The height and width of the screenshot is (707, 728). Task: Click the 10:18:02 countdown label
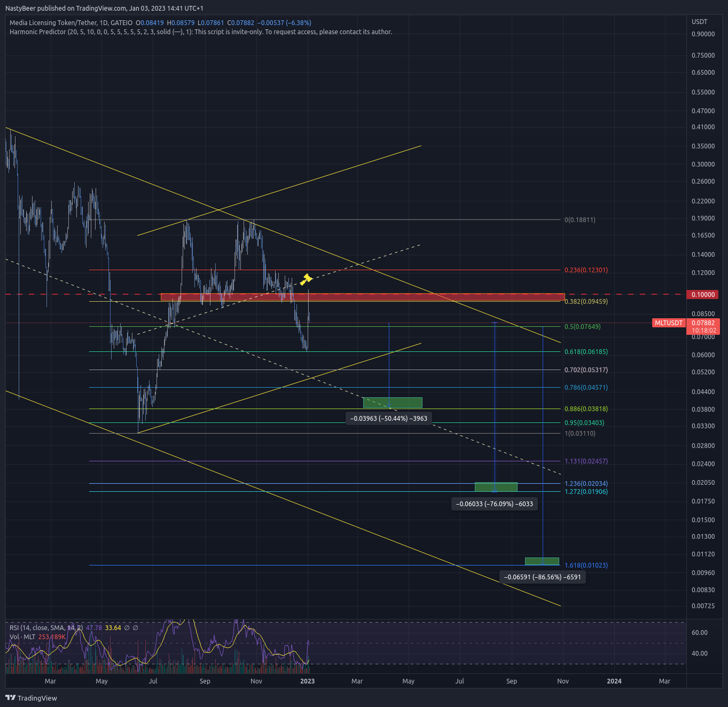pyautogui.click(x=703, y=331)
